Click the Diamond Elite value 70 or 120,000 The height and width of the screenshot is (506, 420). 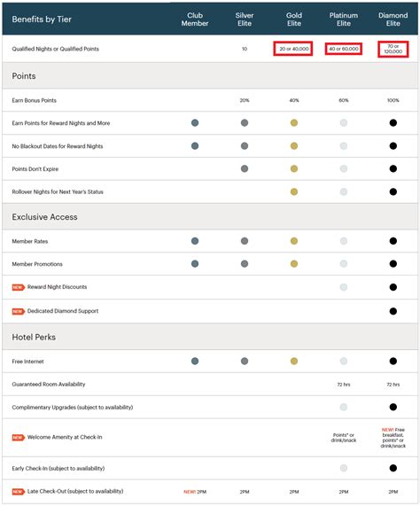point(393,49)
